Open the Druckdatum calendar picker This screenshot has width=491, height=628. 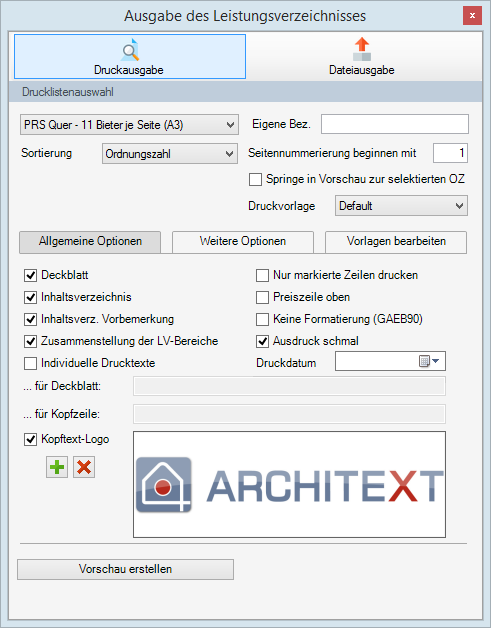point(429,361)
